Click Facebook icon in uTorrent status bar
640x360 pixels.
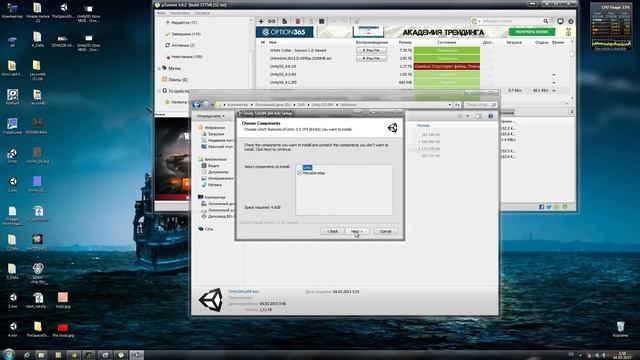542,207
